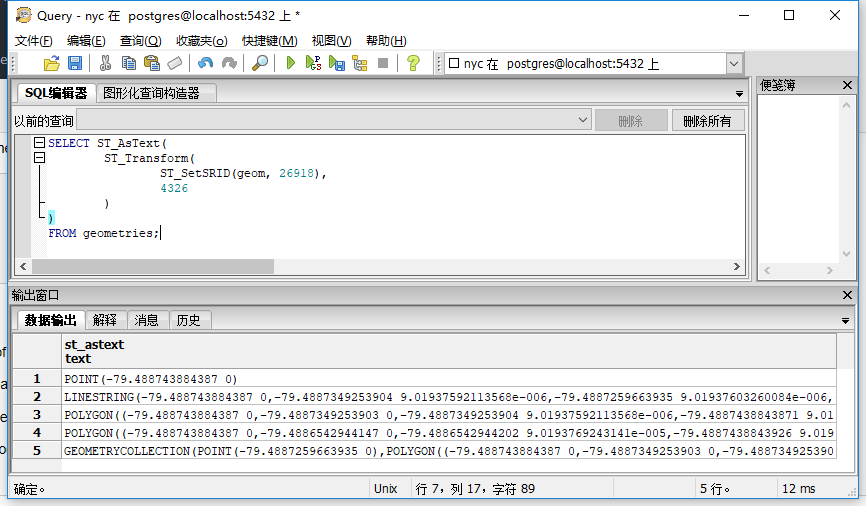Click the LINESTRING result cell

coord(449,397)
